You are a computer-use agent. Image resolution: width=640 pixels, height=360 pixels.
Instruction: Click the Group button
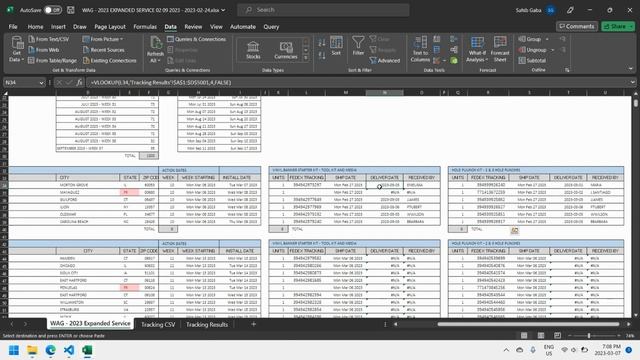[530, 39]
